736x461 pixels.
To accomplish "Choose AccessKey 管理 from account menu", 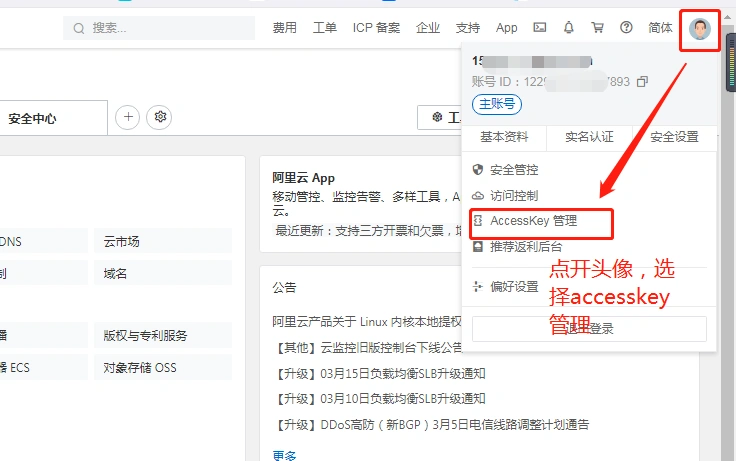I will click(x=534, y=221).
